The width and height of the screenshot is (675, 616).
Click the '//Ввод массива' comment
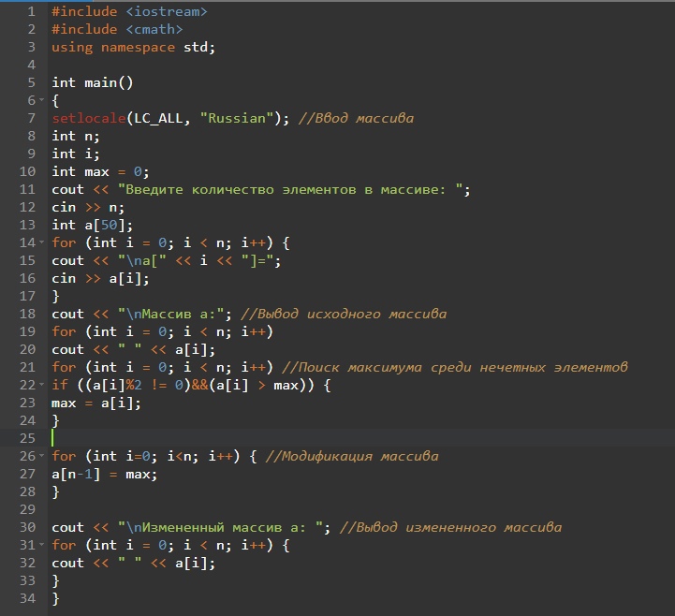point(356,118)
